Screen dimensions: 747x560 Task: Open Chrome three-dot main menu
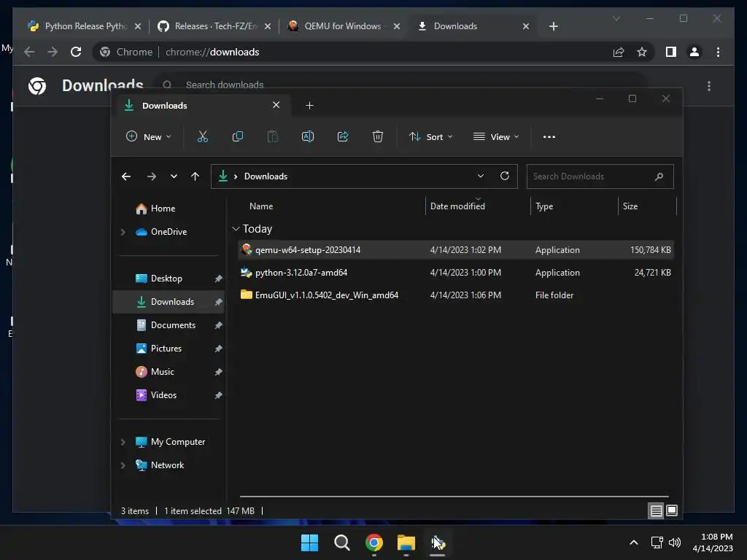pos(718,52)
